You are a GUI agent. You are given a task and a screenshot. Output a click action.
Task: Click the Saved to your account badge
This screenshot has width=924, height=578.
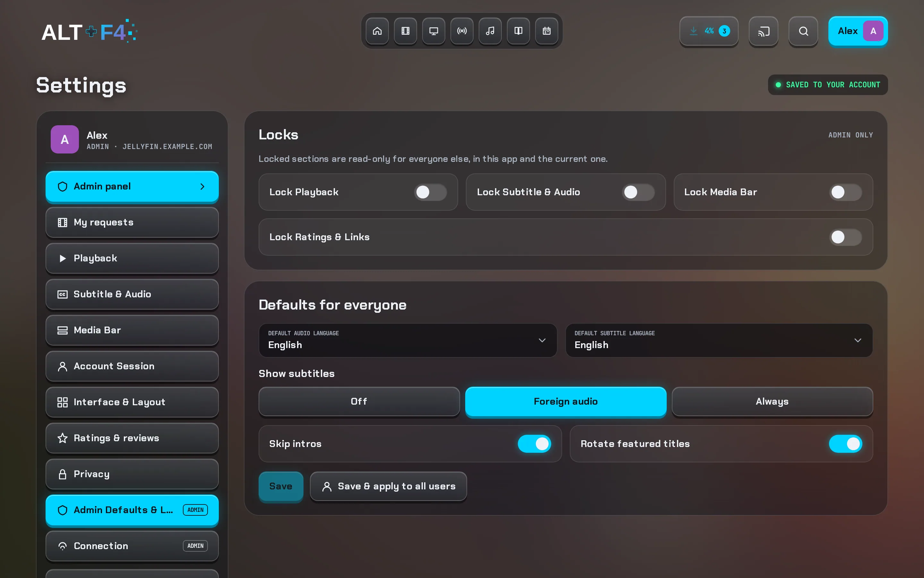(x=827, y=84)
